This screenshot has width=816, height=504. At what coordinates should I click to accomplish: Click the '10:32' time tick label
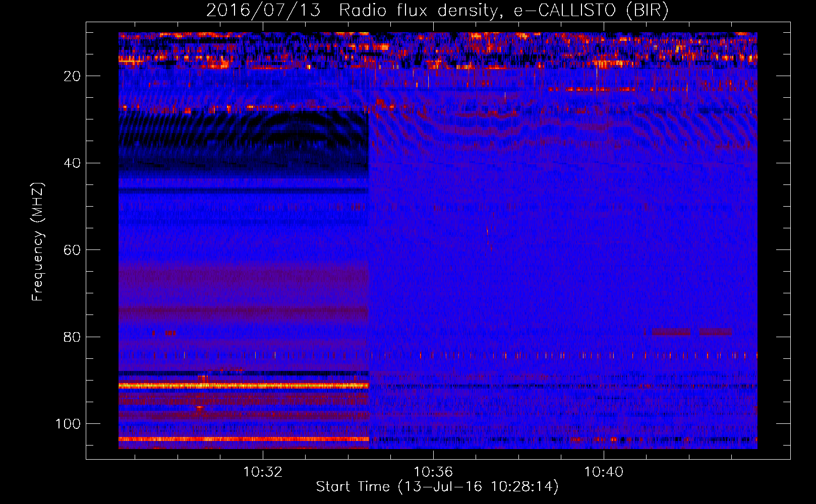(x=263, y=472)
